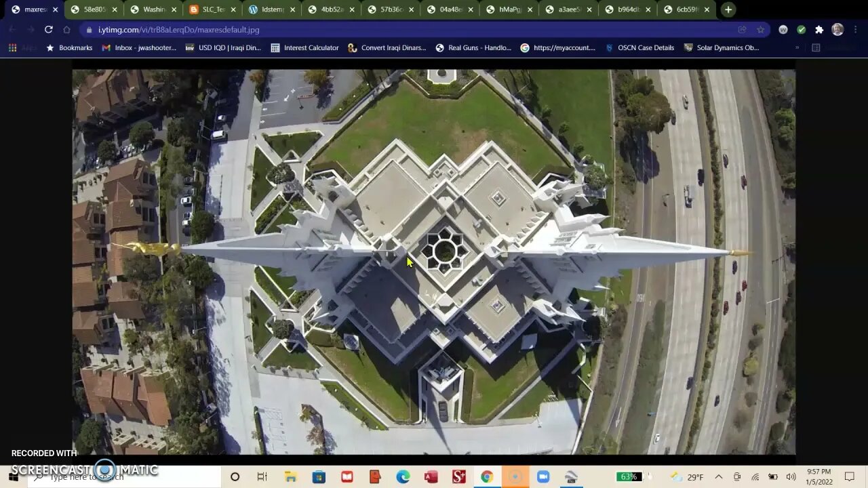Open the 29°F weather widget
This screenshot has width=868, height=488.
click(x=687, y=477)
